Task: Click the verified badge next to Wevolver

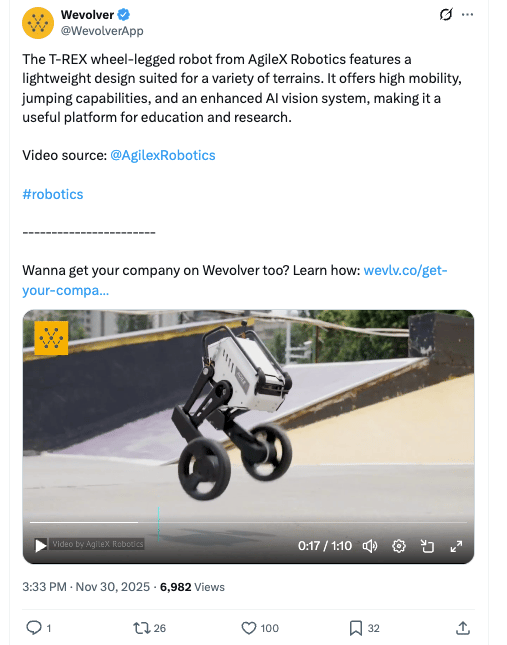Action: tap(124, 15)
